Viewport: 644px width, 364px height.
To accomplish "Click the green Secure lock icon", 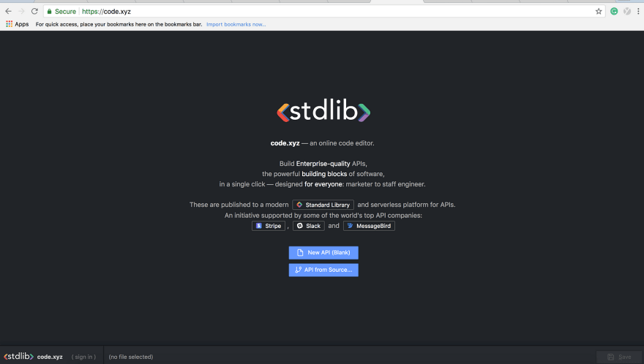I will pos(49,12).
